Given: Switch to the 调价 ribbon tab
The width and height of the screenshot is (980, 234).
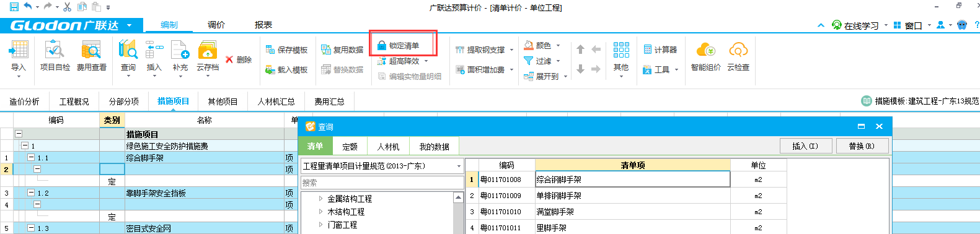Looking at the screenshot, I should pyautogui.click(x=216, y=25).
